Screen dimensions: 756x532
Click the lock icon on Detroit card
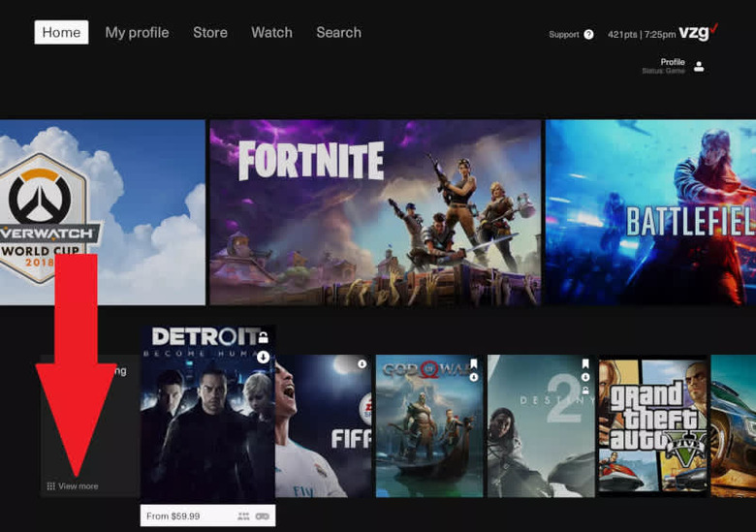tap(263, 337)
